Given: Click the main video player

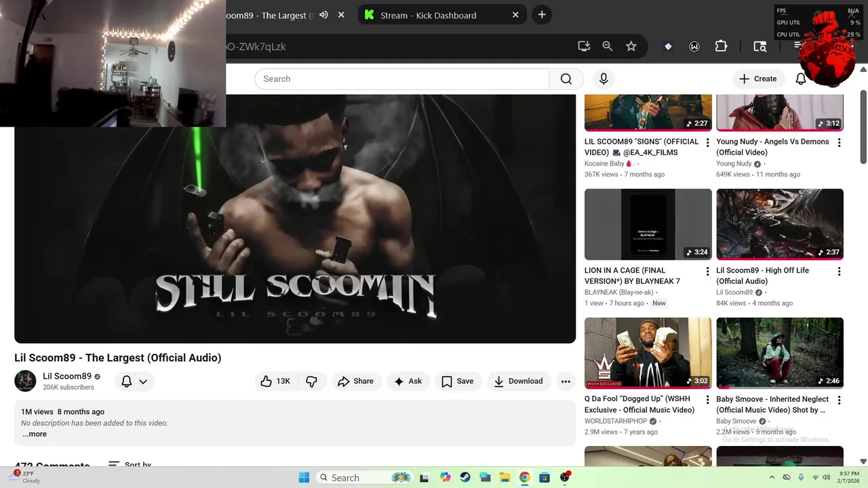Looking at the screenshot, I should click(x=295, y=219).
